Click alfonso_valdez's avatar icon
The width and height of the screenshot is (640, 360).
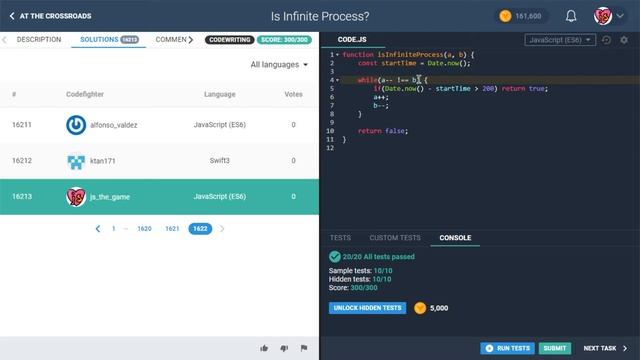coord(76,125)
